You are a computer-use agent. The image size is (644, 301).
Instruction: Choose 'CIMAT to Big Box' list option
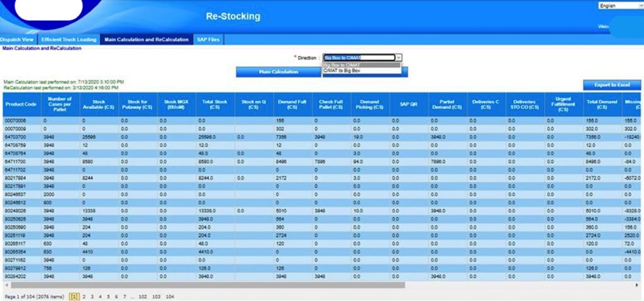(x=361, y=71)
